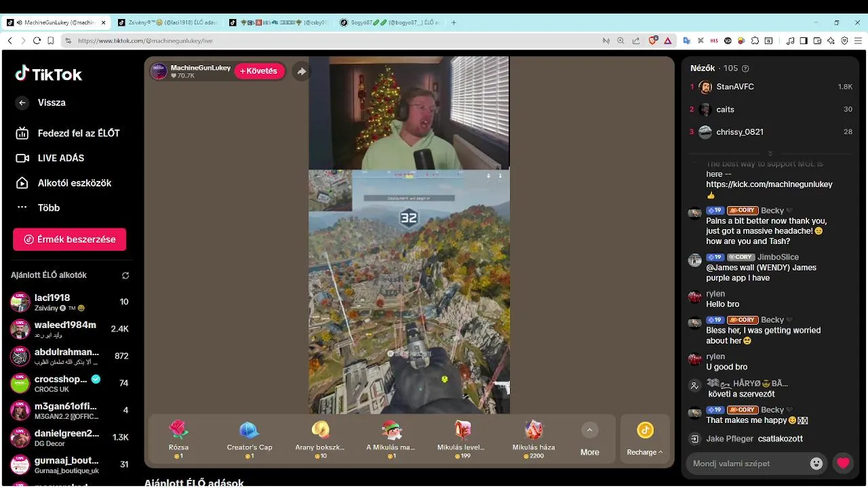
Task: Toggle the browser sidebar panel
Action: click(804, 41)
